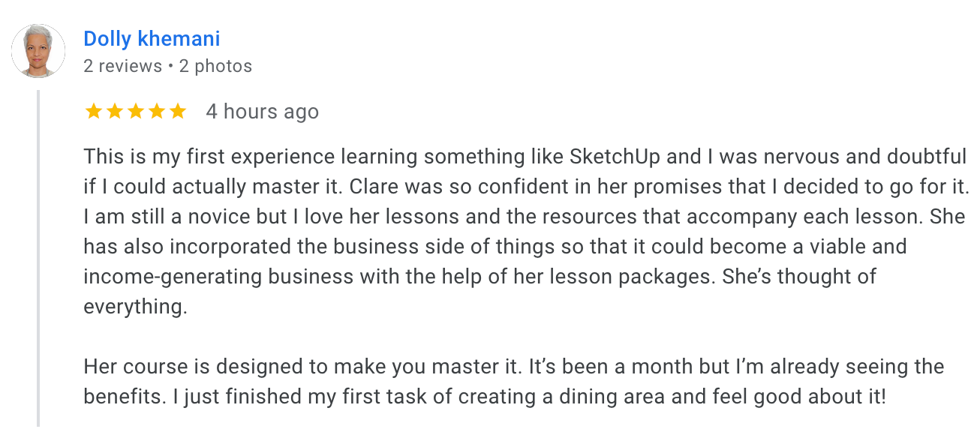Click the "2 photos" count text
Screen dimensions: 980x432
point(215,66)
